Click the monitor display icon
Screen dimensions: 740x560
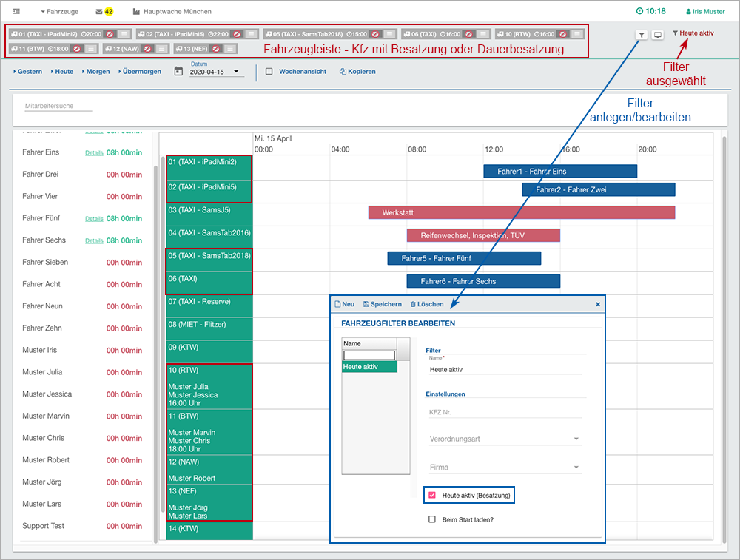657,35
